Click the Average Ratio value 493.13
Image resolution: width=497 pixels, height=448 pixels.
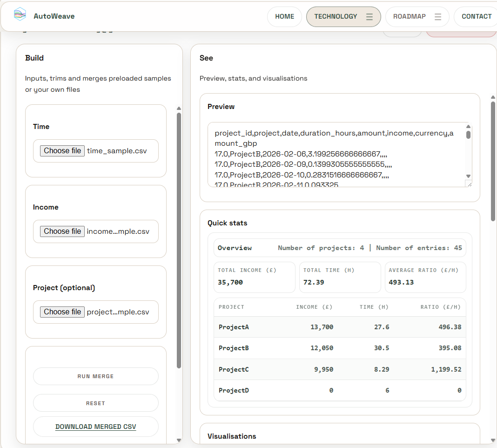pyautogui.click(x=401, y=282)
